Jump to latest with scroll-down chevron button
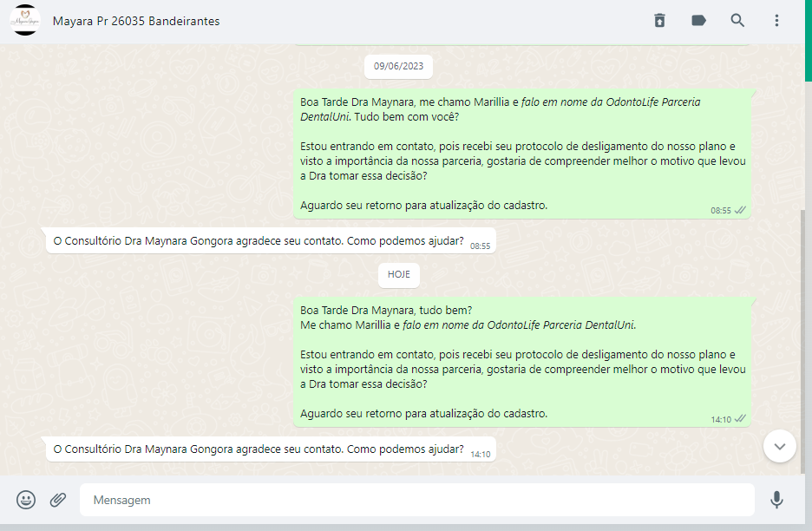This screenshot has height=531, width=812. 779,446
